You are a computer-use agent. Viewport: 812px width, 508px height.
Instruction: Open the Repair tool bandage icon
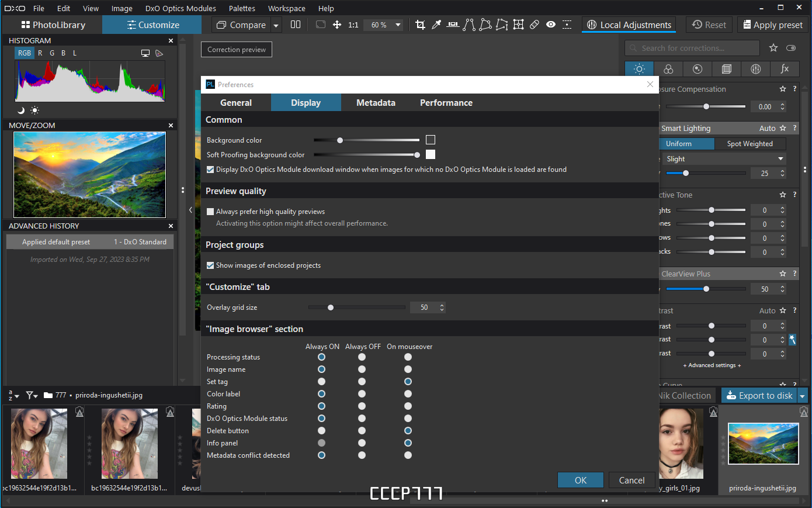point(535,25)
